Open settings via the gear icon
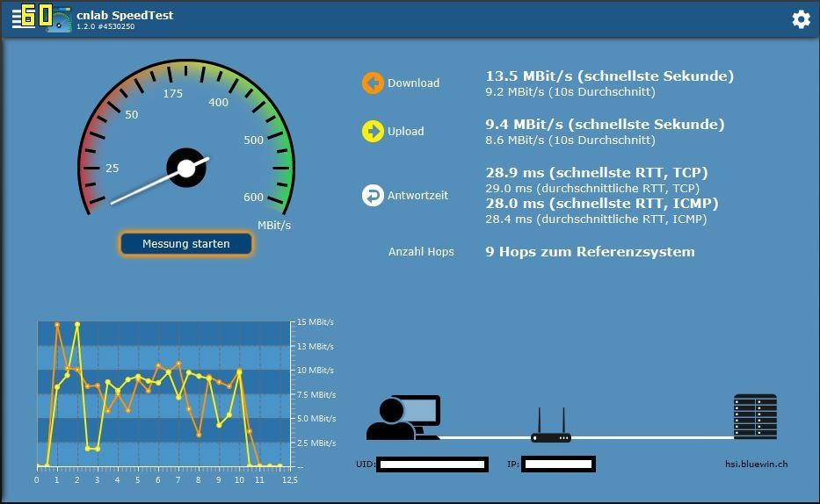This screenshot has width=820, height=504. click(801, 19)
